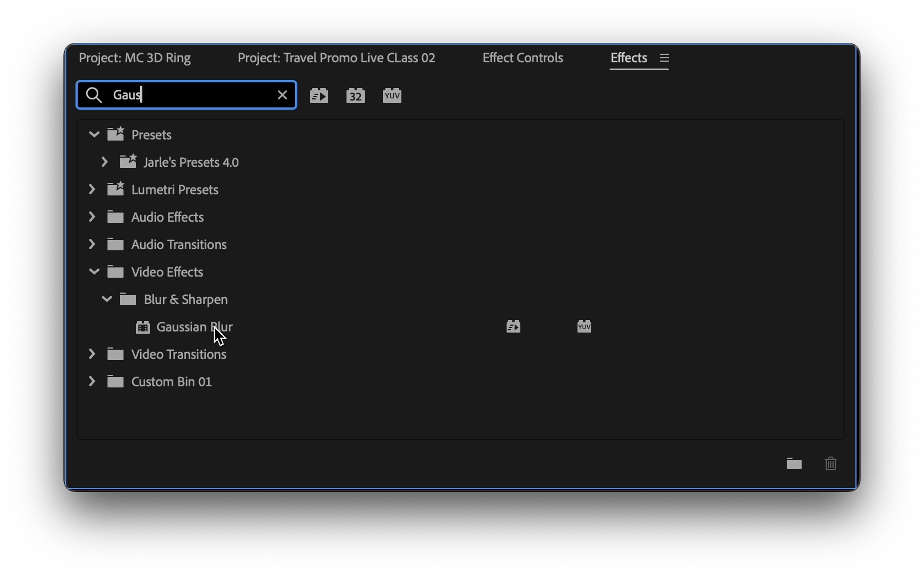924x576 pixels.
Task: Select Jarle's Presets 4.0 label
Action: 191,162
